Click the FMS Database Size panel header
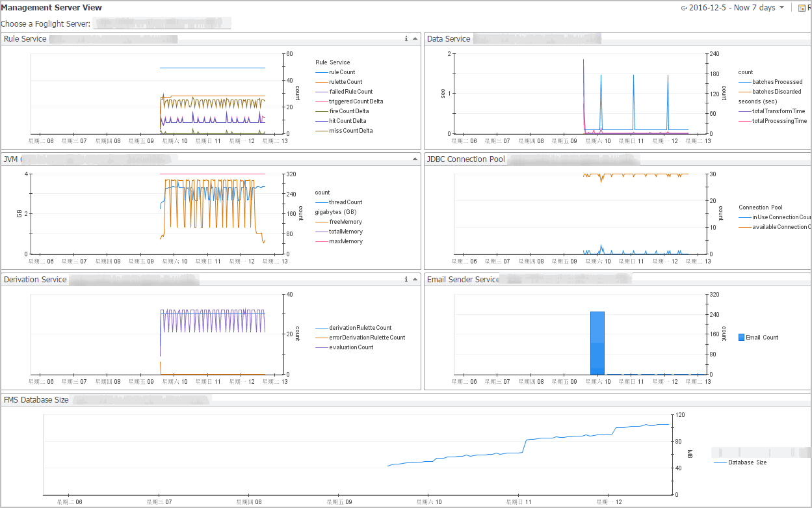 pyautogui.click(x=36, y=400)
